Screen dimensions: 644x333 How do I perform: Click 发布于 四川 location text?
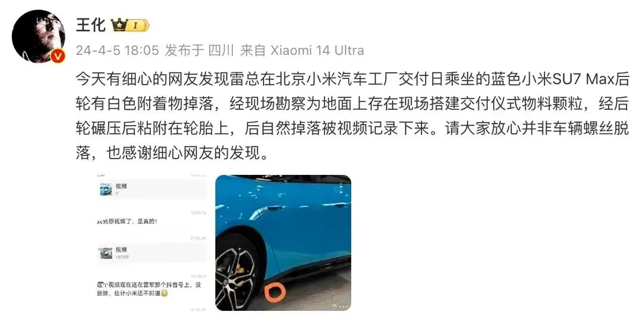coord(199,50)
